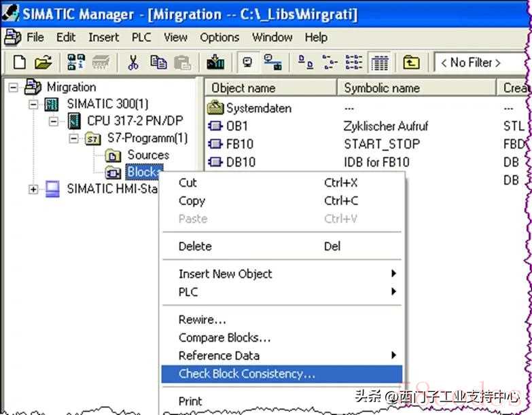Select the CPU 317-2 PN/DP module icon
The height and width of the screenshot is (415, 532).
click(x=74, y=121)
